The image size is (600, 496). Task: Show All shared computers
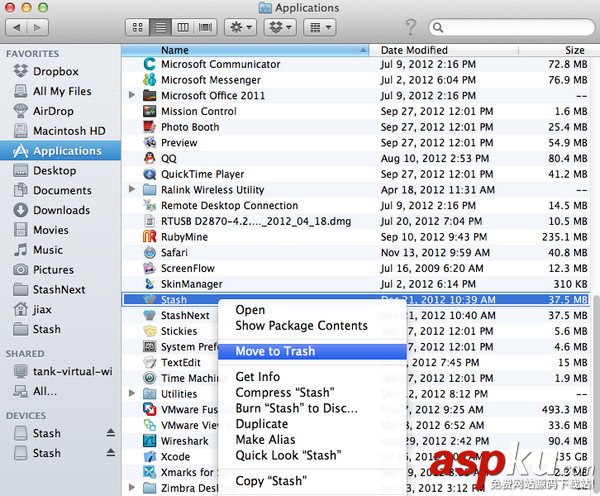[60, 392]
